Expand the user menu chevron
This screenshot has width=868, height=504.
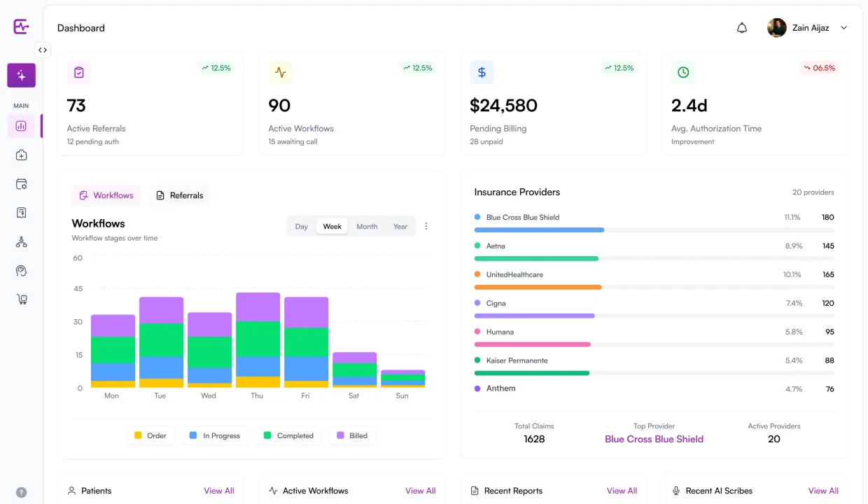[843, 28]
